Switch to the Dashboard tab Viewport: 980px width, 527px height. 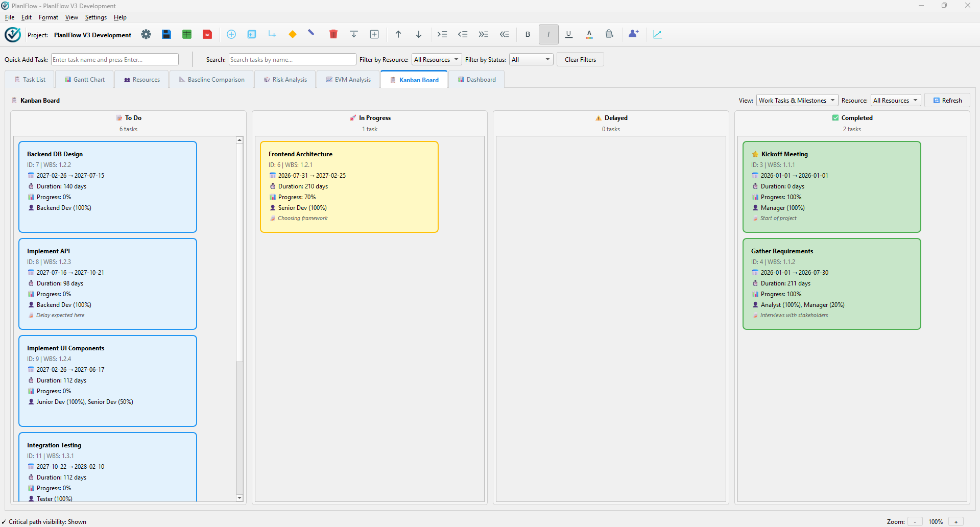click(477, 80)
